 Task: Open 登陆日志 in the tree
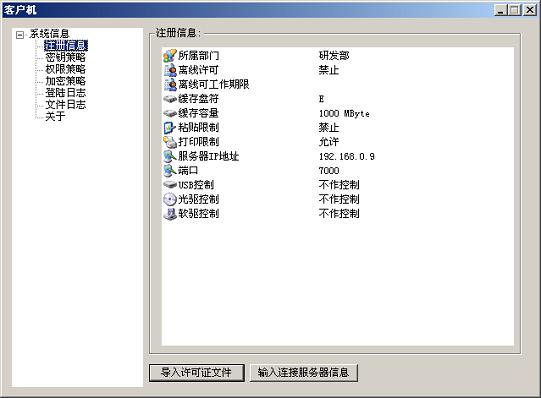[x=66, y=92]
